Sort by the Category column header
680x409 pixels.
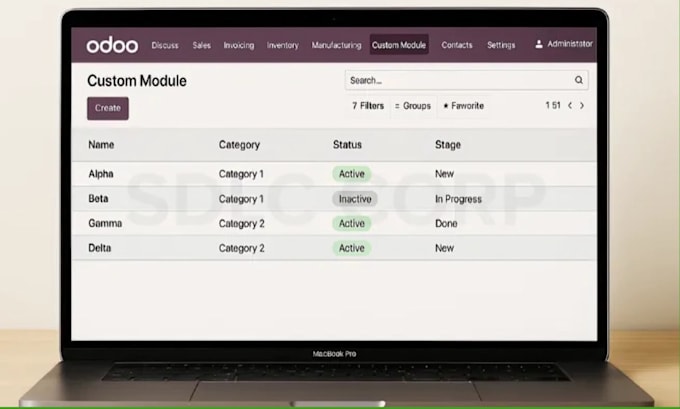click(x=239, y=145)
